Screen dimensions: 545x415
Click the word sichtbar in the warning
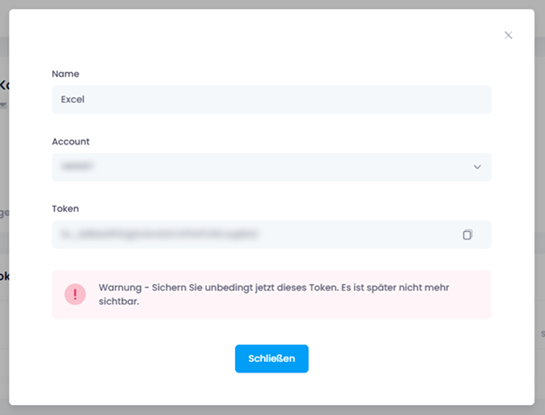[117, 301]
